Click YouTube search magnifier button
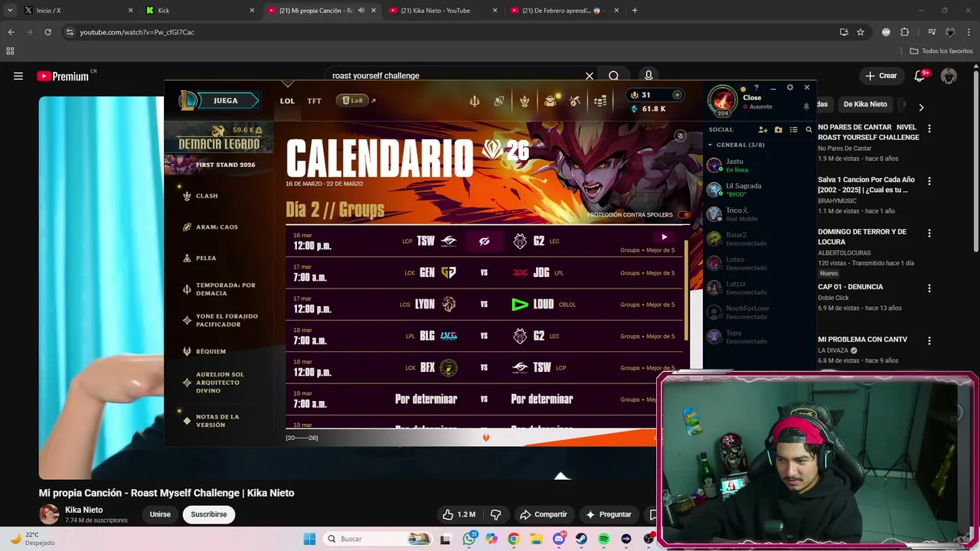Viewport: 980px width, 551px height. point(613,76)
